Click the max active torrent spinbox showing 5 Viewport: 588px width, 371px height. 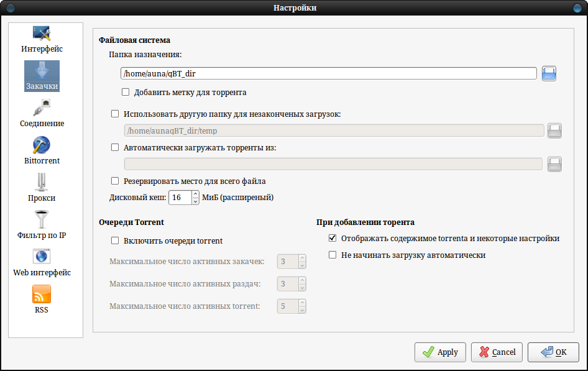[292, 306]
